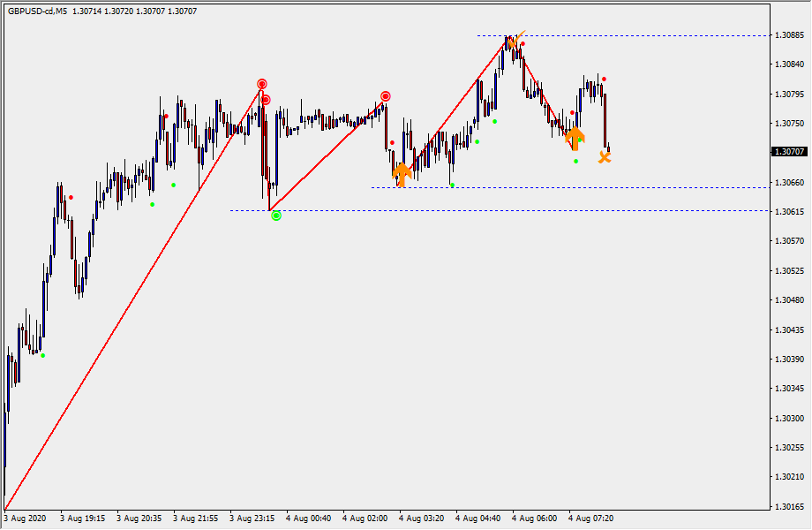Screen dimensions: 812x530
Task: Click the green circle marker at the 1.30615 low
Action: tap(276, 216)
